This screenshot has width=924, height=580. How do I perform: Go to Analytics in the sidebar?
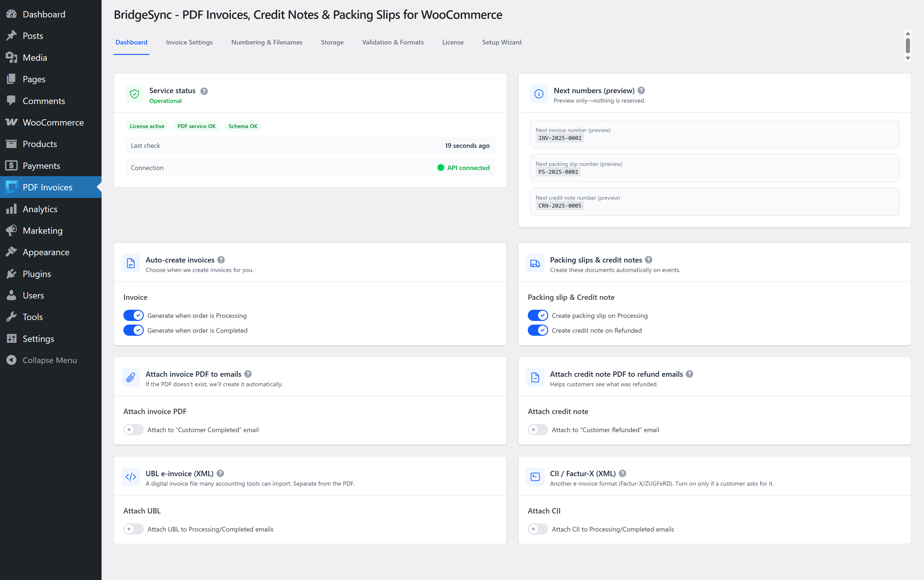(x=40, y=209)
